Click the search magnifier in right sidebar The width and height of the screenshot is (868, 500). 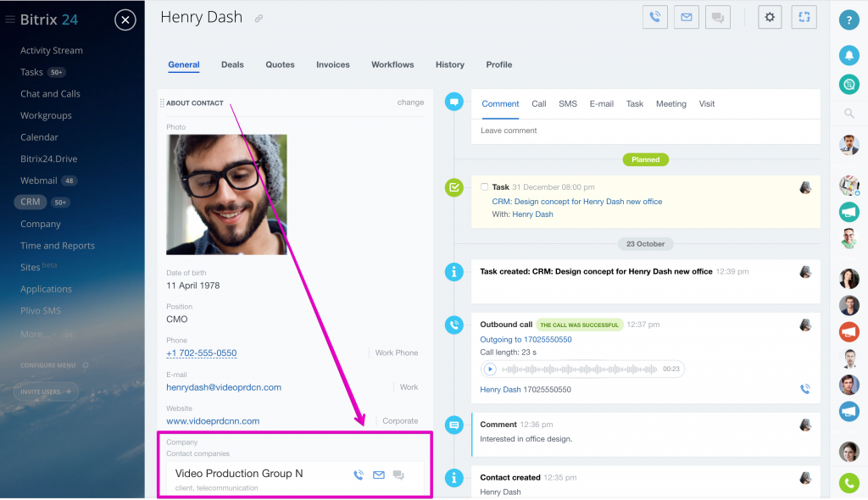point(849,114)
